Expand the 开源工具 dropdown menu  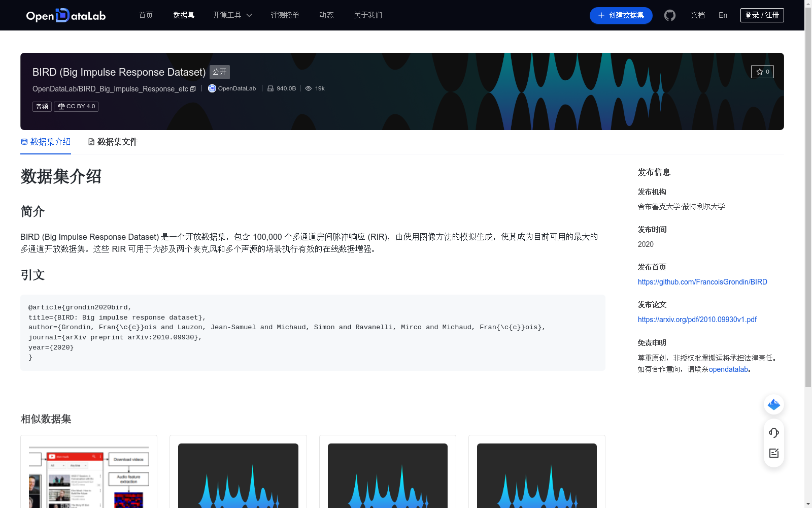[x=232, y=15]
